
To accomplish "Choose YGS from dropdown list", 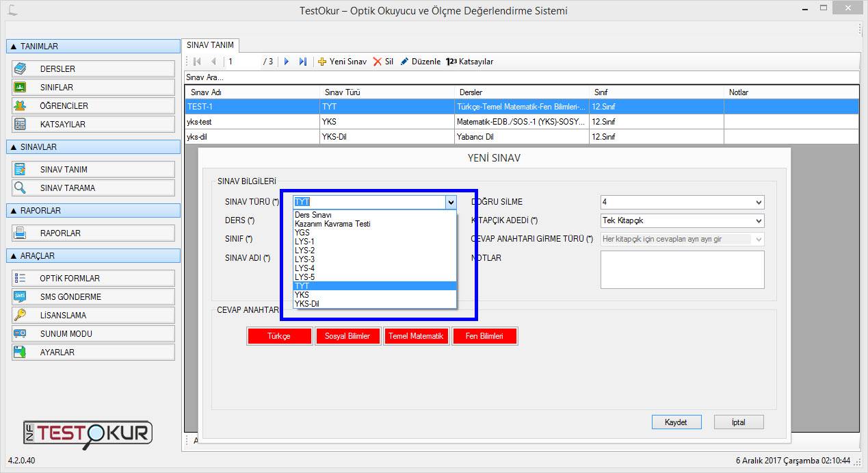I will pyautogui.click(x=375, y=233).
